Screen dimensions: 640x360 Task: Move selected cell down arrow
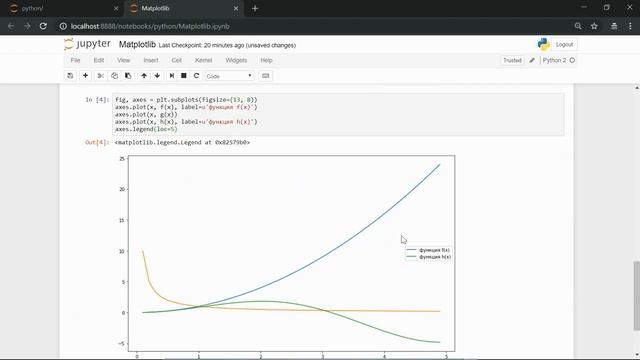157,76
